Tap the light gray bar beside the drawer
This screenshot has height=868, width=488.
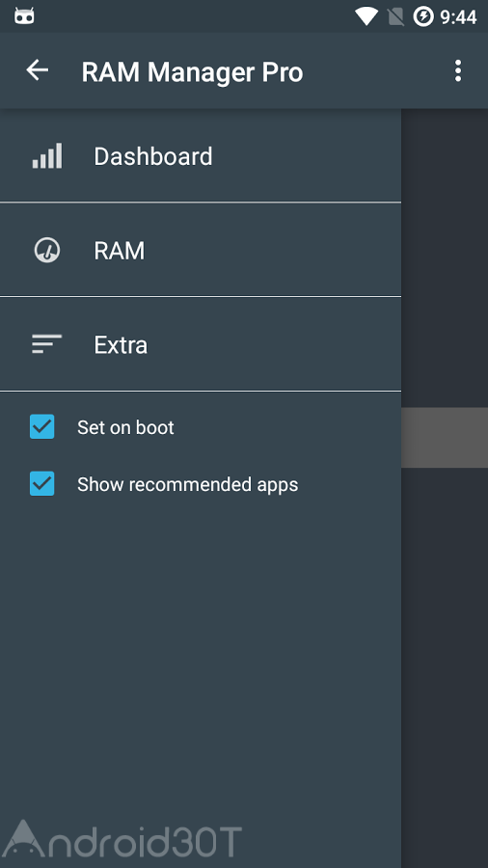(x=445, y=438)
